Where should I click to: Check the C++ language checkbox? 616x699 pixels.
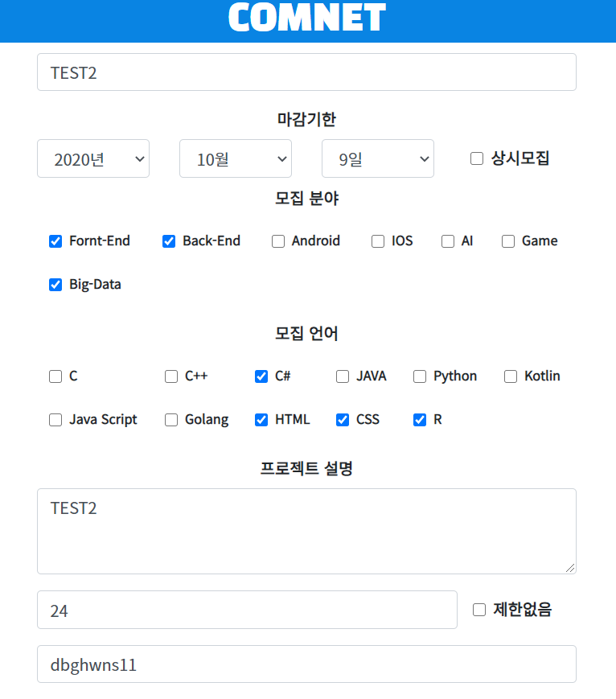click(x=171, y=376)
